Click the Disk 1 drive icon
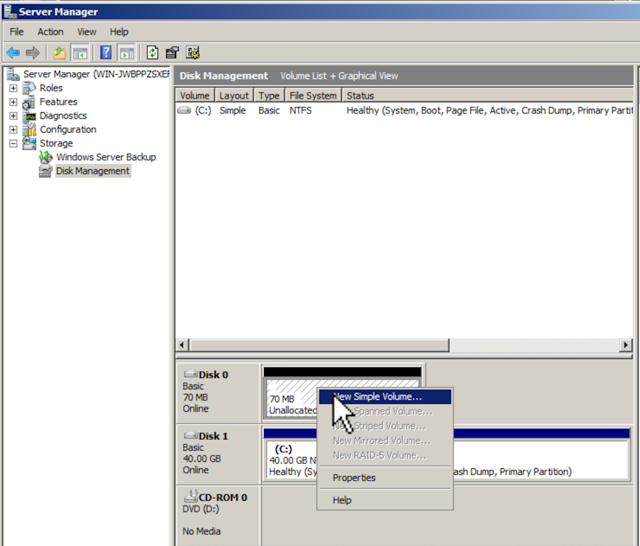The image size is (640, 546). pyautogui.click(x=190, y=435)
